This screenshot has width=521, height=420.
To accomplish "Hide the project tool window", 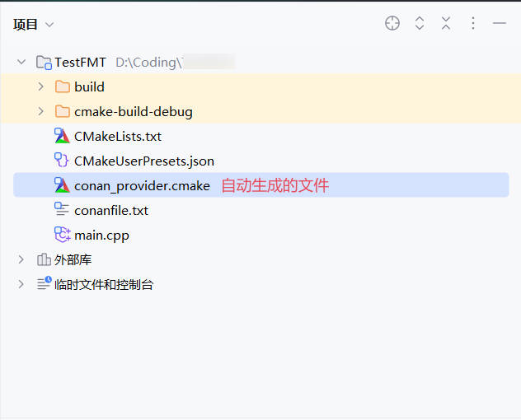I will (500, 24).
